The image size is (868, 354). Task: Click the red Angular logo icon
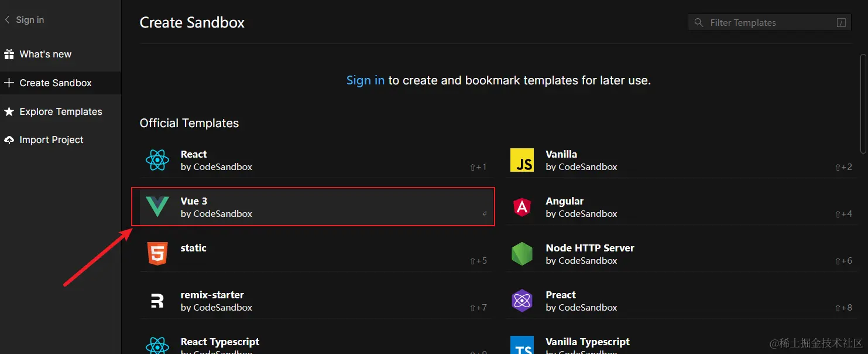522,207
